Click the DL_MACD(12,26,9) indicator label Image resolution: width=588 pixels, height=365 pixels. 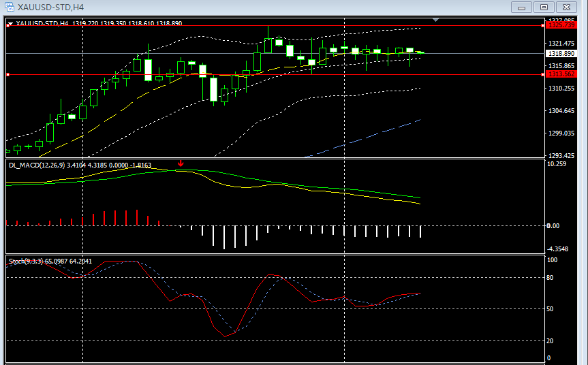[x=42, y=165]
